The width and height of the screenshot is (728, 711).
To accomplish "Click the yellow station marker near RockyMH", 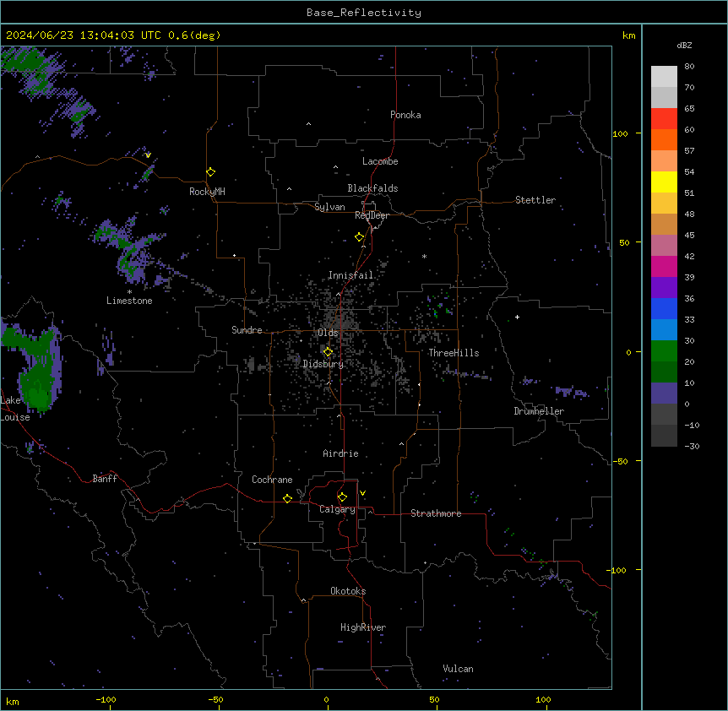I will coord(210,172).
